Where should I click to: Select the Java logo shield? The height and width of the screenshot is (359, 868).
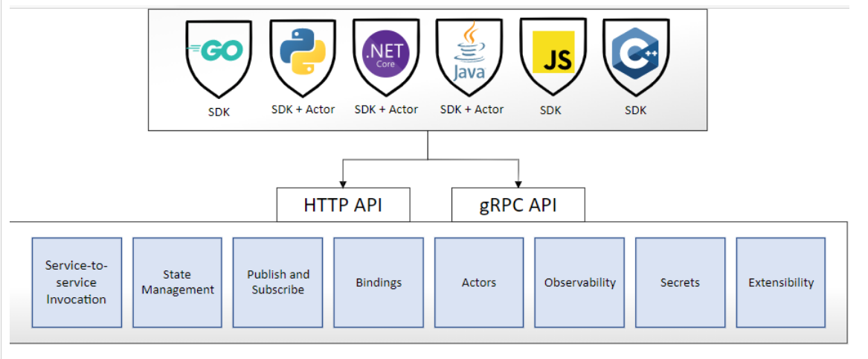[469, 57]
